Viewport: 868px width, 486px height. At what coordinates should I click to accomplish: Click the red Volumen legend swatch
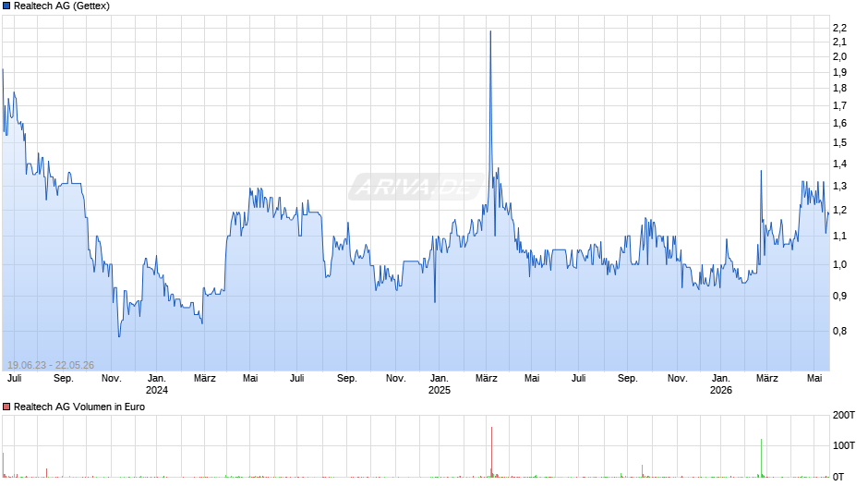(x=6, y=407)
